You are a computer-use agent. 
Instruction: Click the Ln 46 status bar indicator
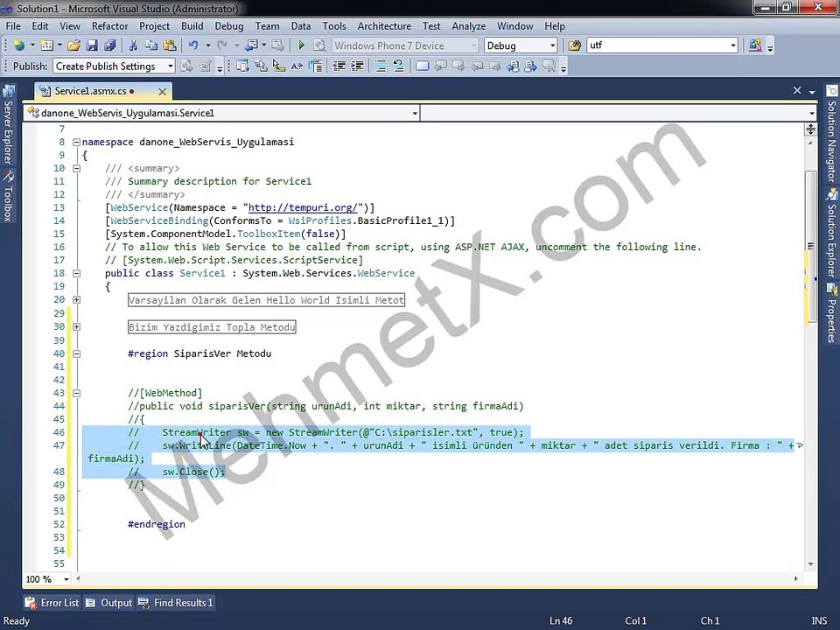[561, 621]
